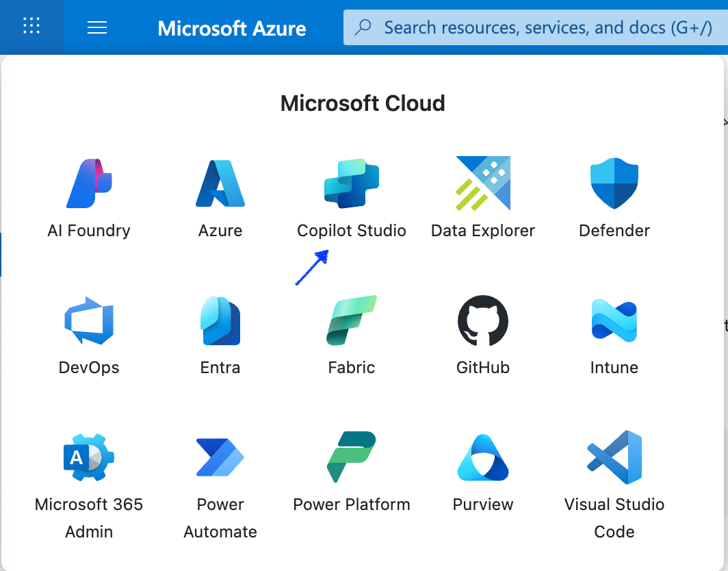
Task: Click the Fabric text label
Action: [x=352, y=368]
